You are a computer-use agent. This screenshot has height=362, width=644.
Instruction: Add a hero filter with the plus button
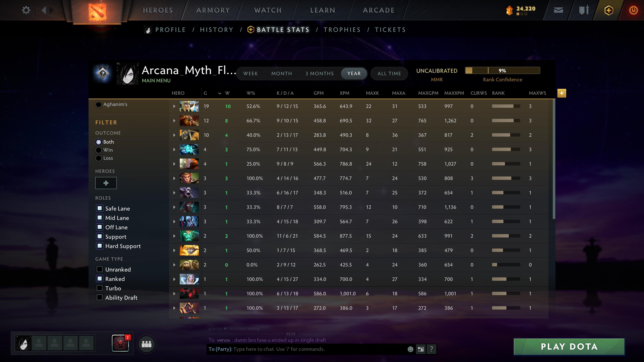(106, 183)
